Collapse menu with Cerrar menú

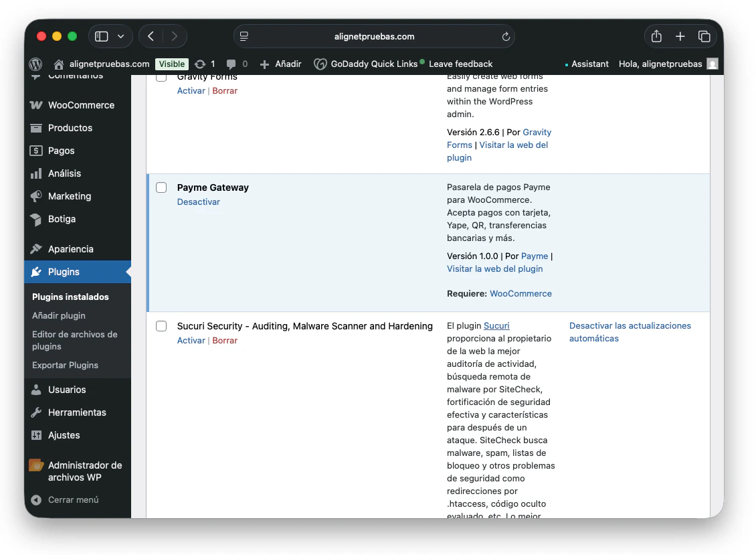[x=65, y=500]
